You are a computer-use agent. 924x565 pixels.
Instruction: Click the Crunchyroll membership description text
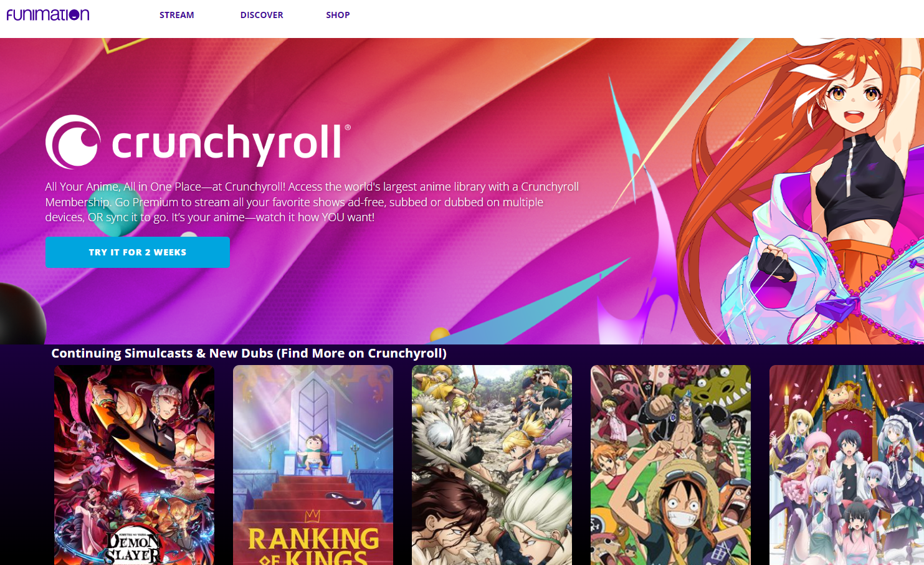pos(312,202)
